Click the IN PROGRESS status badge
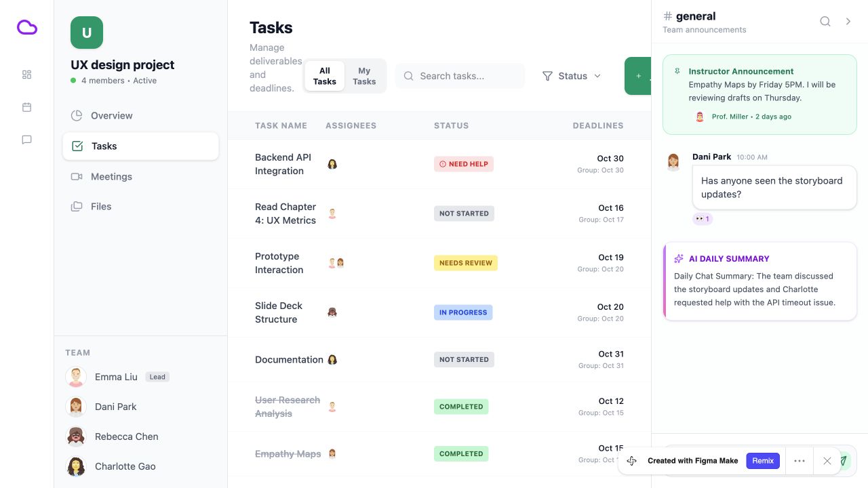Image resolution: width=868 pixels, height=488 pixels. point(463,312)
